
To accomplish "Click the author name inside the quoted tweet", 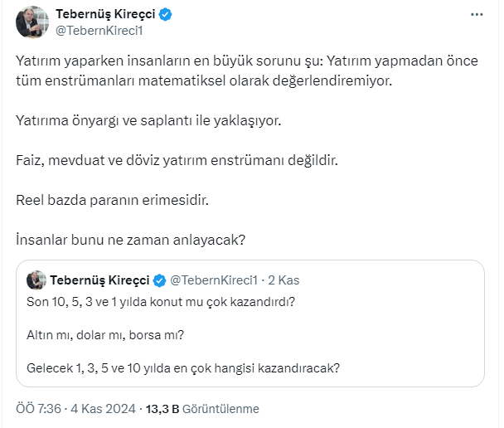I will (100, 280).
